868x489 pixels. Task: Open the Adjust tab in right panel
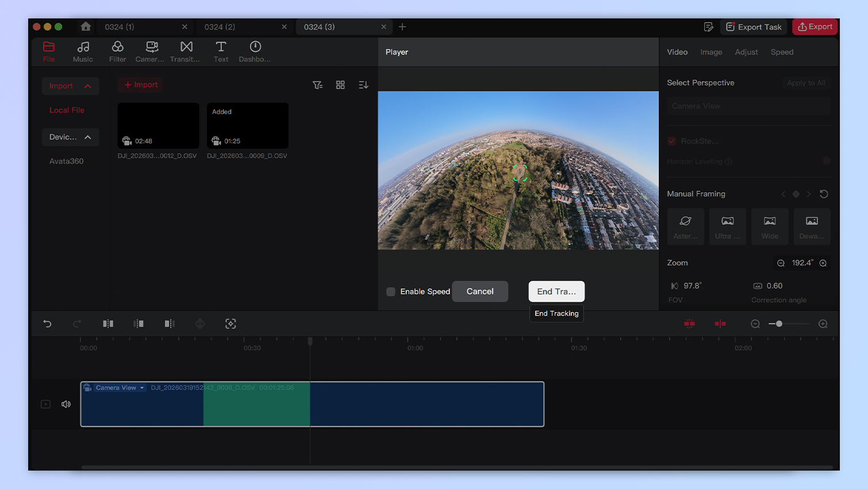tap(746, 52)
